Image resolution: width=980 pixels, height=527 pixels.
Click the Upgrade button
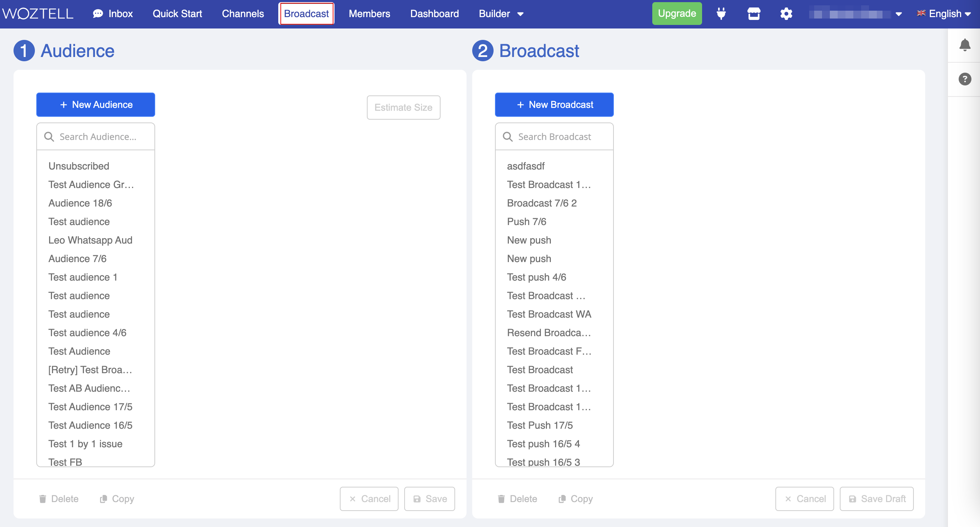[x=677, y=13]
